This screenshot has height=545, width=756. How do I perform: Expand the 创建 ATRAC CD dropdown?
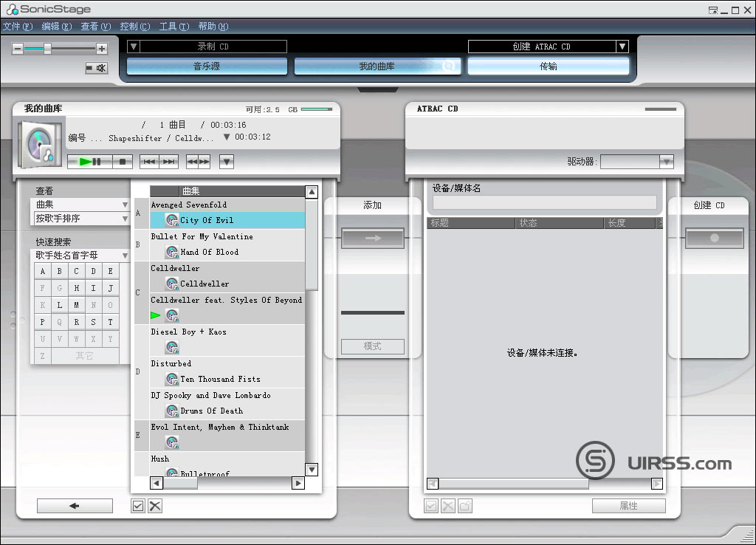point(622,47)
